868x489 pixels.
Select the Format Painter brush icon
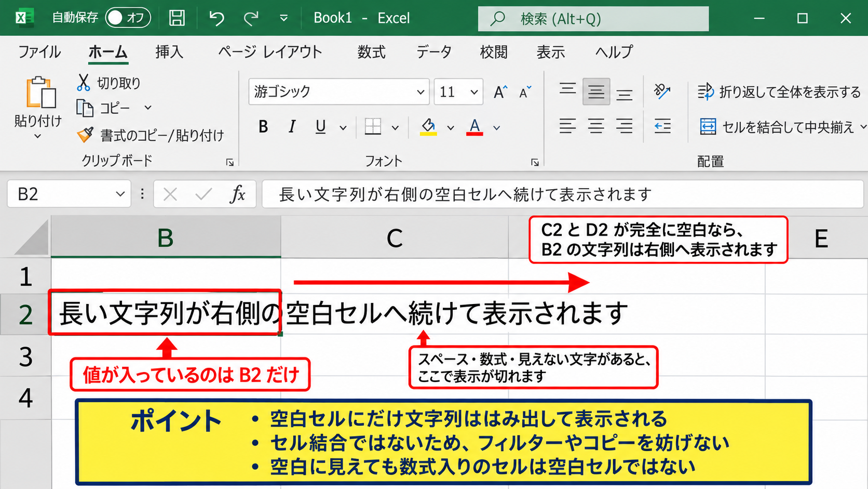pos(85,135)
